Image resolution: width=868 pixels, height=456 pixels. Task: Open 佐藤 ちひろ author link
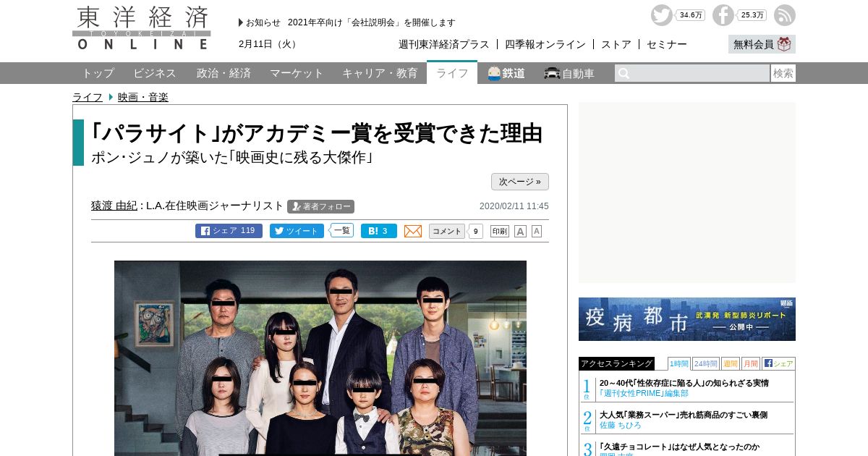pyautogui.click(x=621, y=426)
